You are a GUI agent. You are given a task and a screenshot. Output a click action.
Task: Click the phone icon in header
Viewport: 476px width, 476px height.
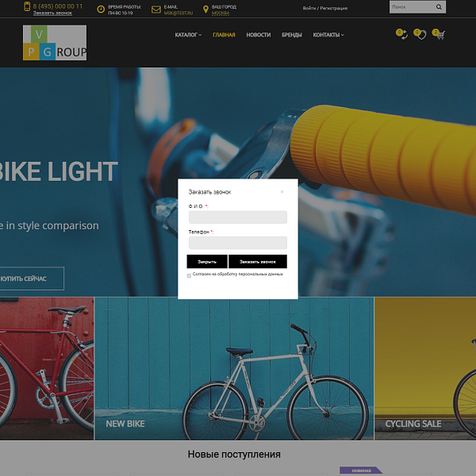click(x=27, y=7)
